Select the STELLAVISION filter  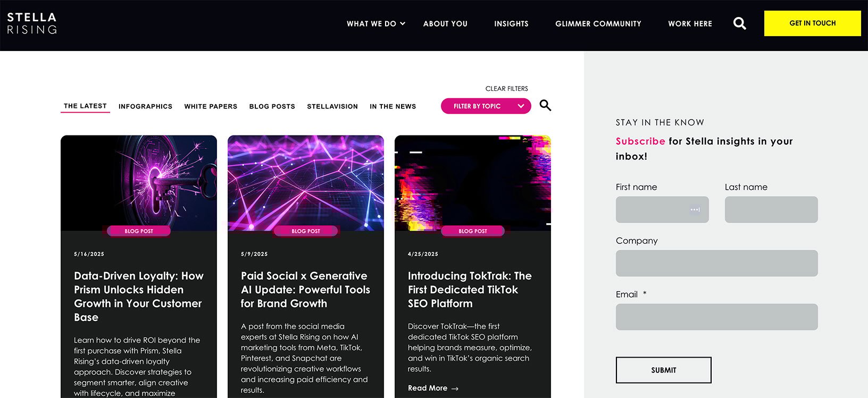332,106
